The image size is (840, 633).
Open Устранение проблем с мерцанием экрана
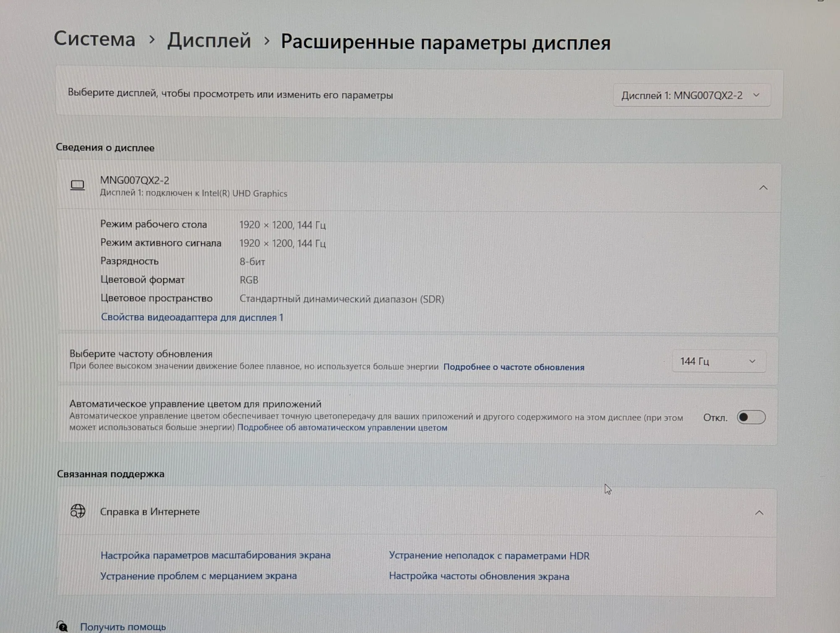pos(198,576)
